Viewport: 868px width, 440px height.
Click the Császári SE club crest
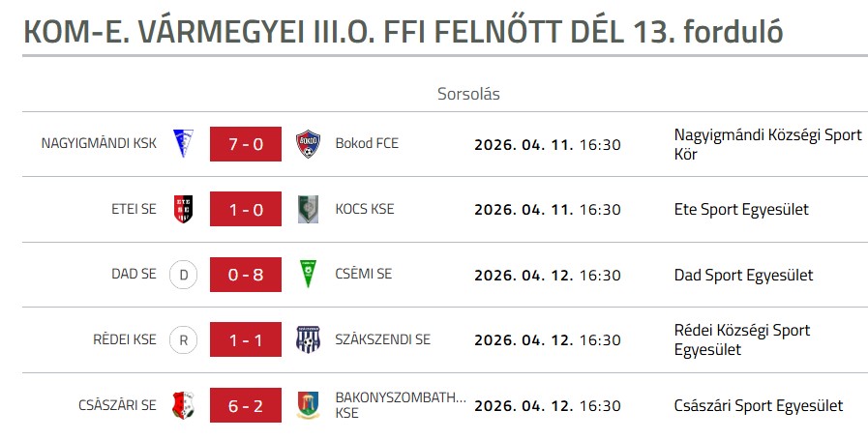pos(183,405)
